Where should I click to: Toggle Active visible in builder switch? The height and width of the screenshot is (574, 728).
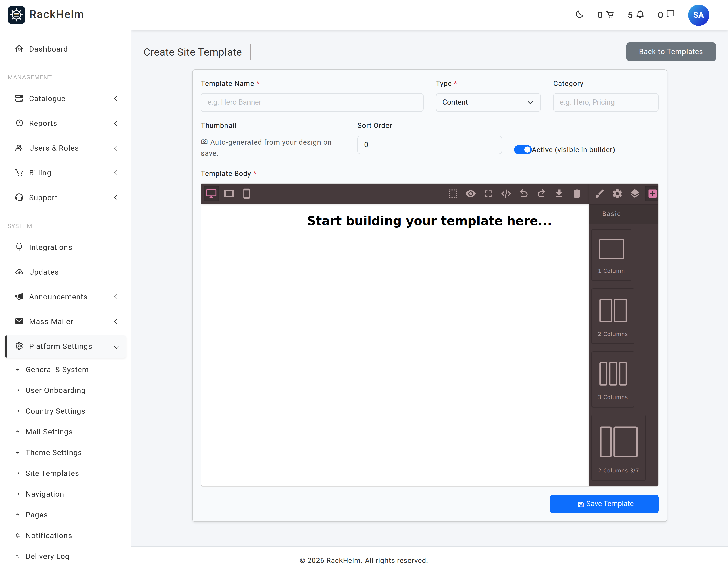click(x=523, y=149)
